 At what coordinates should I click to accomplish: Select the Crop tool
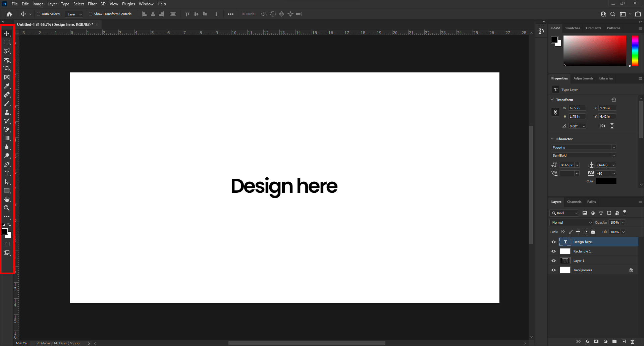tap(7, 68)
